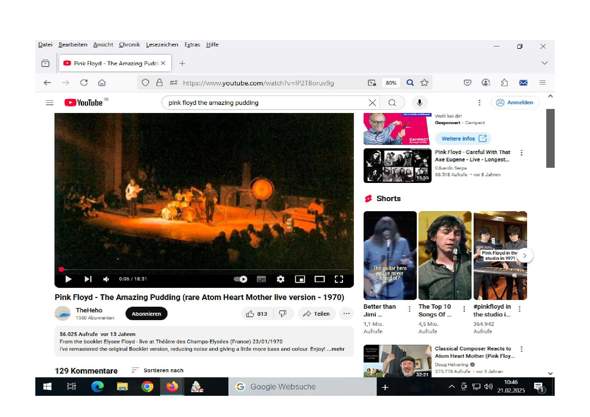Open the Ansicht menu

103,44
